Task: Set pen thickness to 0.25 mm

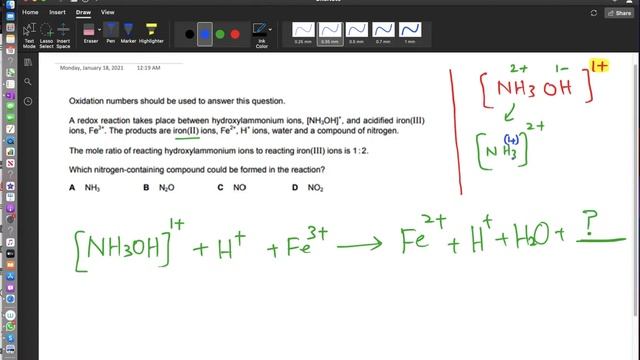Action: click(x=303, y=33)
